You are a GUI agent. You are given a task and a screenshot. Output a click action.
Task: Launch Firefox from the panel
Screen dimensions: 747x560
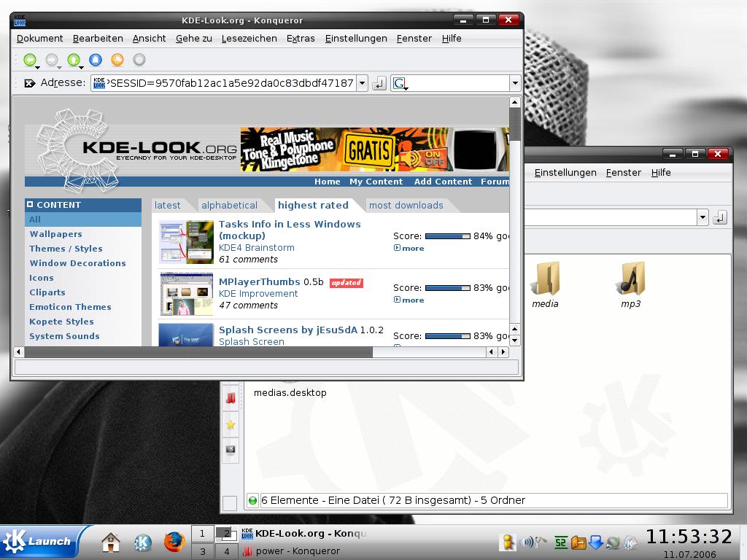[x=174, y=542]
